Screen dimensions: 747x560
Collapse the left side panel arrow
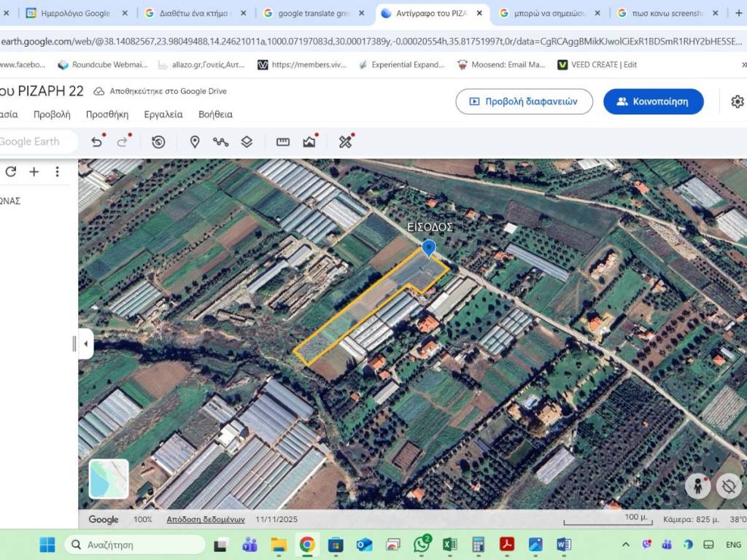click(x=85, y=343)
